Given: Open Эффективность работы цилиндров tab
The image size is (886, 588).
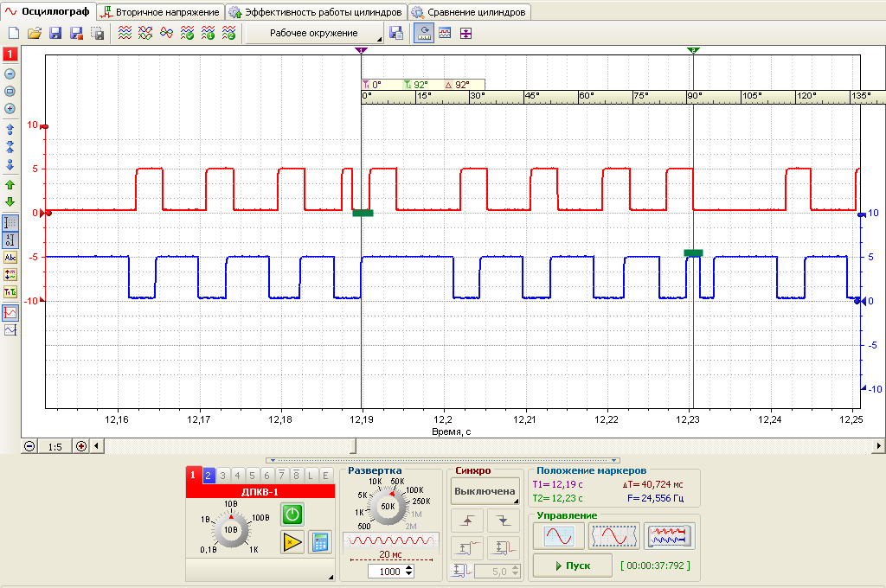Looking at the screenshot, I should 317,12.
